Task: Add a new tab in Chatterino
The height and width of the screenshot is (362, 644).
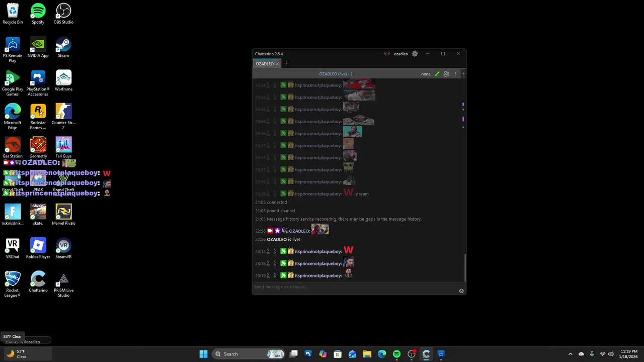Action: tap(286, 63)
